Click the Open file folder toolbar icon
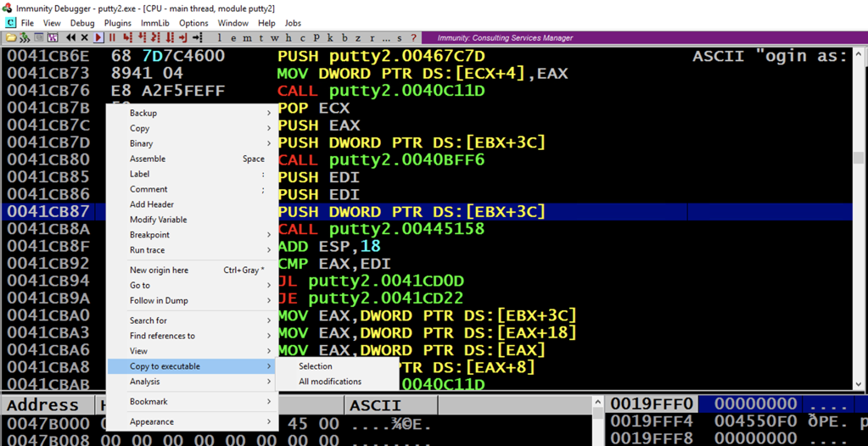Screen dimensions: 868x446 click(x=11, y=37)
